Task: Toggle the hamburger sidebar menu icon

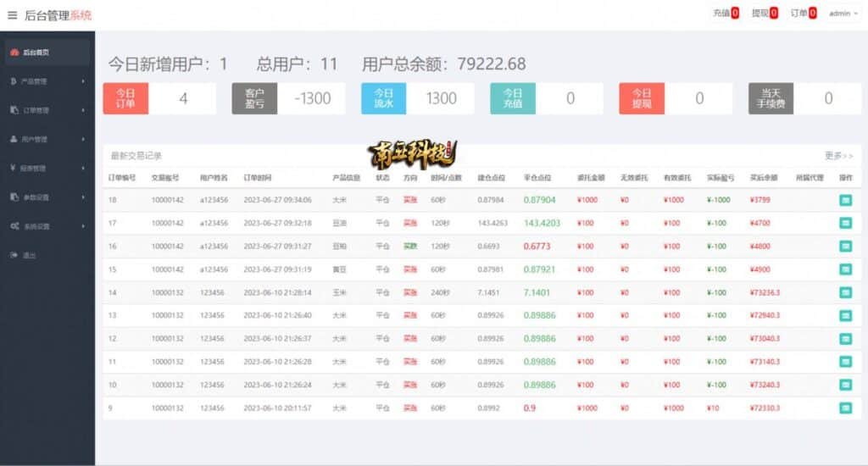Action: tap(12, 15)
